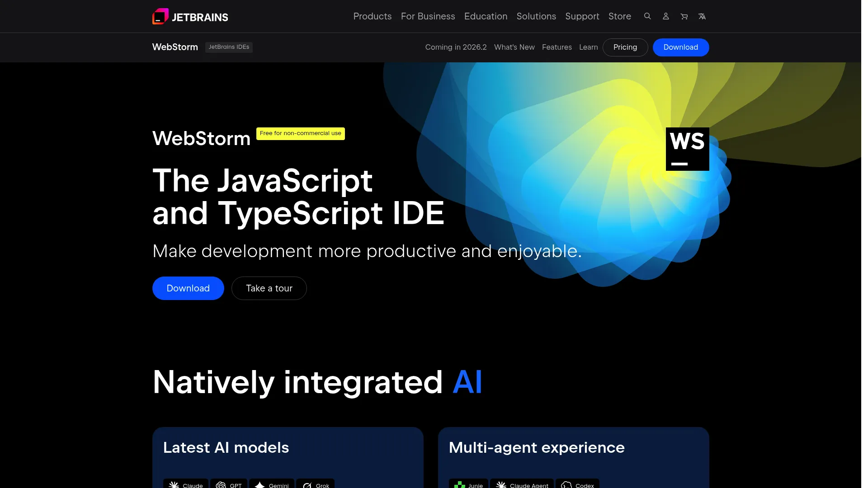Viewport: 868px width, 488px height.
Task: Open the Education menu
Action: (486, 16)
